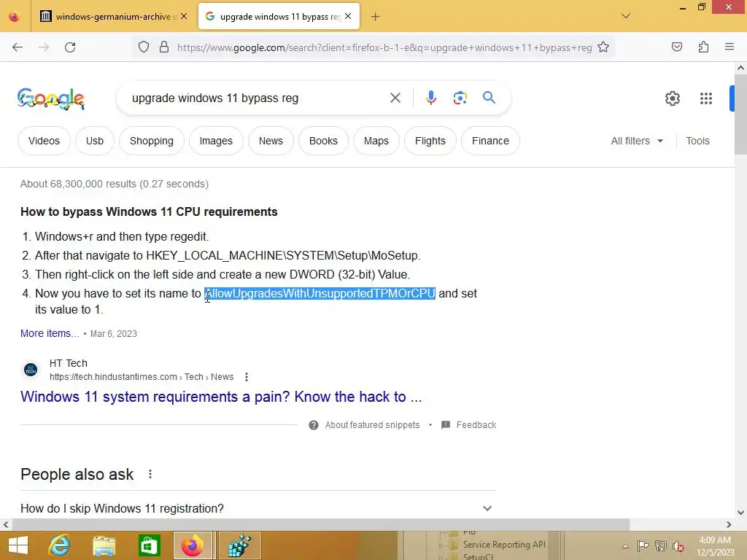Click the vertical scrollbar thumb

(x=740, y=114)
